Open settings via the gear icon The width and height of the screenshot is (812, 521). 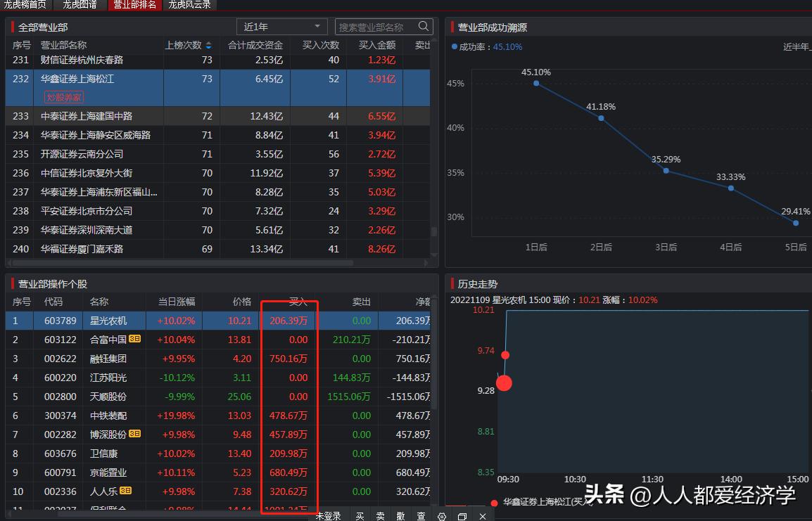[441, 516]
